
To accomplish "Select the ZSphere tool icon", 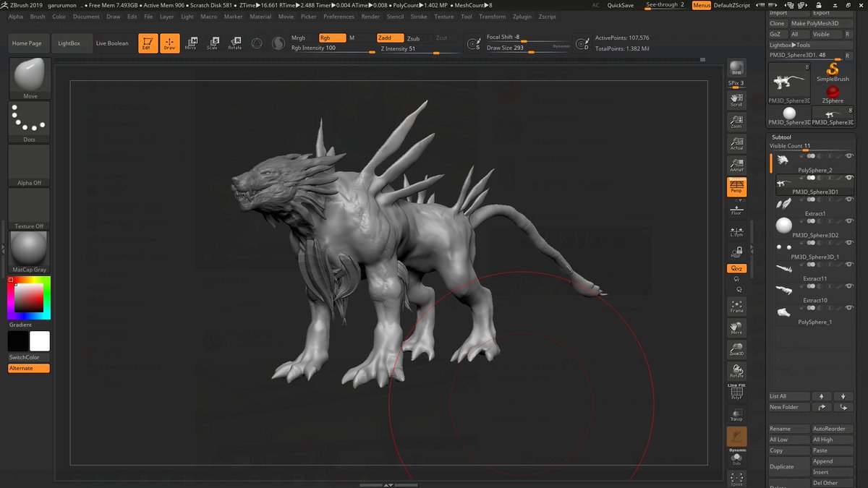I will click(x=833, y=94).
